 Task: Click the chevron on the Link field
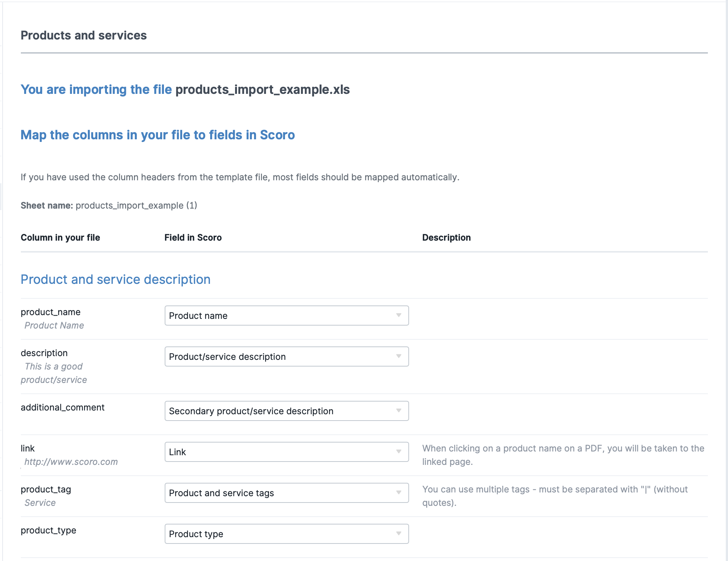click(x=400, y=452)
